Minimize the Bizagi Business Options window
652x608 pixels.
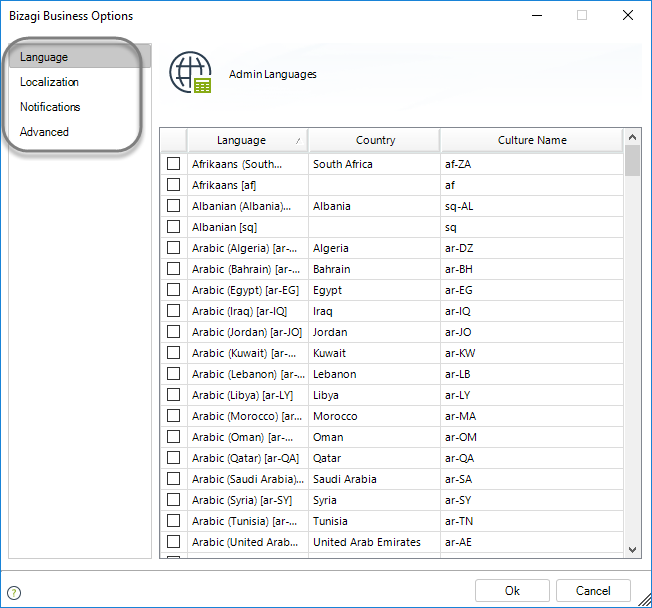[x=537, y=15]
